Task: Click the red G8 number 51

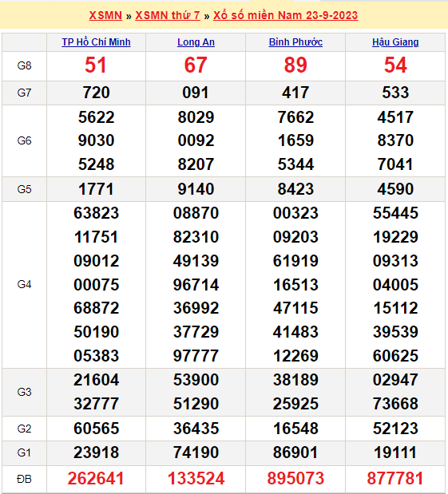Action: (x=96, y=65)
